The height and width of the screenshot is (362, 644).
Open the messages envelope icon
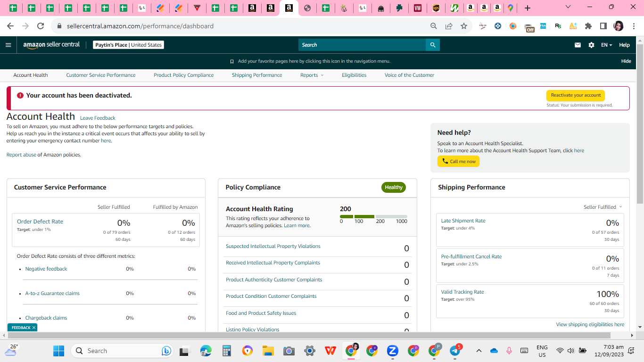coord(578,45)
